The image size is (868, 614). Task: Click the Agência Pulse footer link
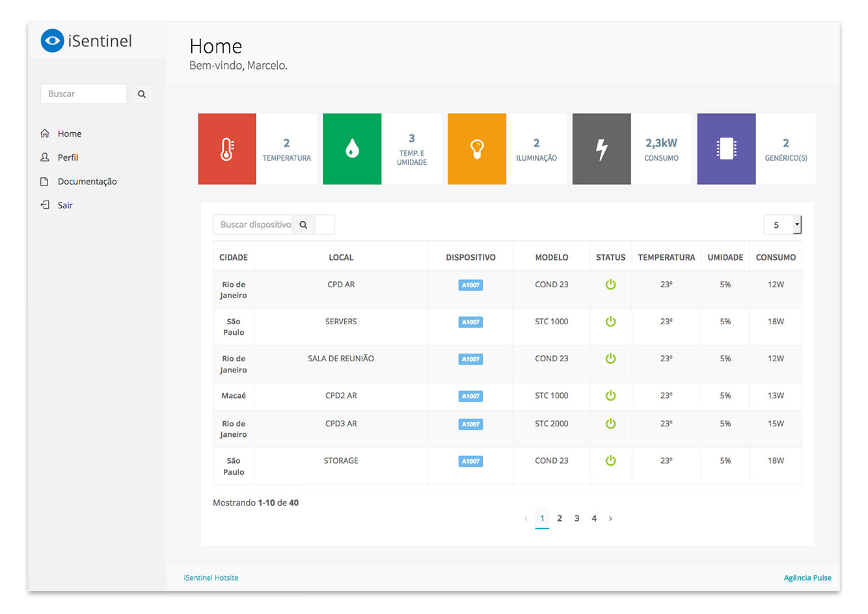coord(807,578)
